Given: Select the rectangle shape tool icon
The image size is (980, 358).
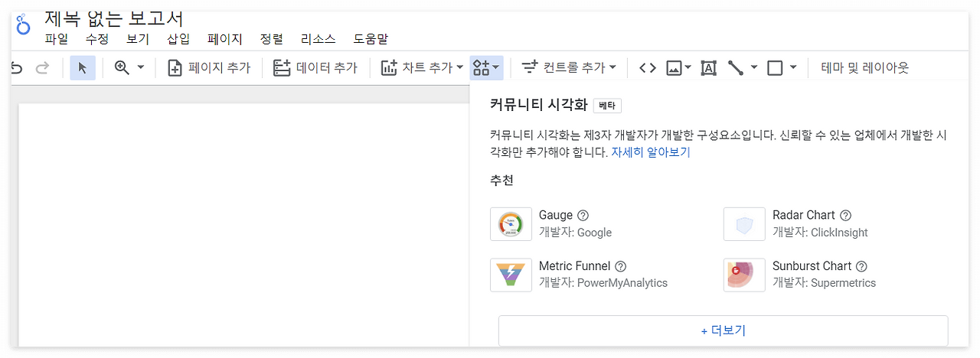Looking at the screenshot, I should point(775,68).
